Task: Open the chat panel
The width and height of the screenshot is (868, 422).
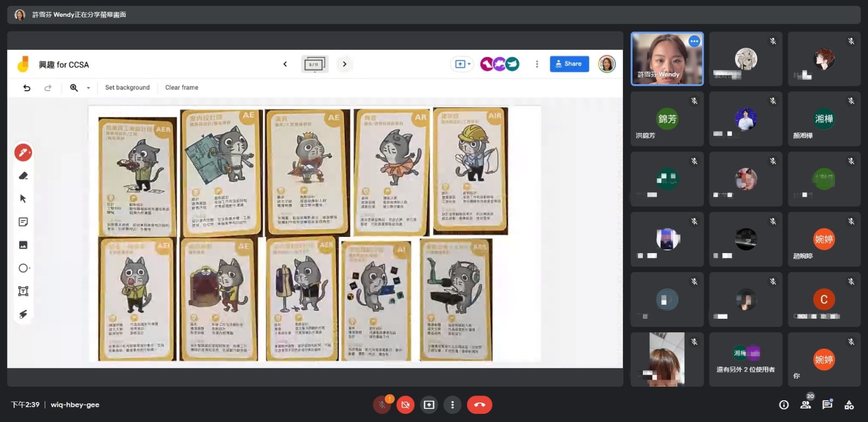Action: (x=827, y=405)
